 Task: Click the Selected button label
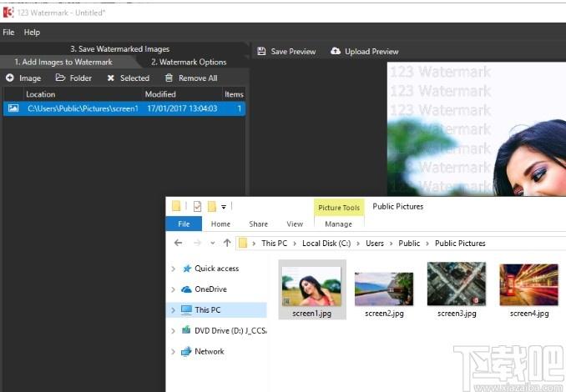coord(134,78)
